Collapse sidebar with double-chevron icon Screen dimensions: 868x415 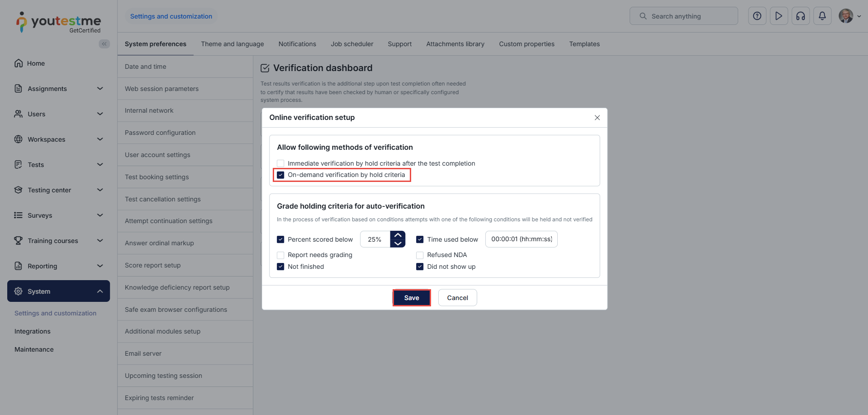click(x=104, y=44)
